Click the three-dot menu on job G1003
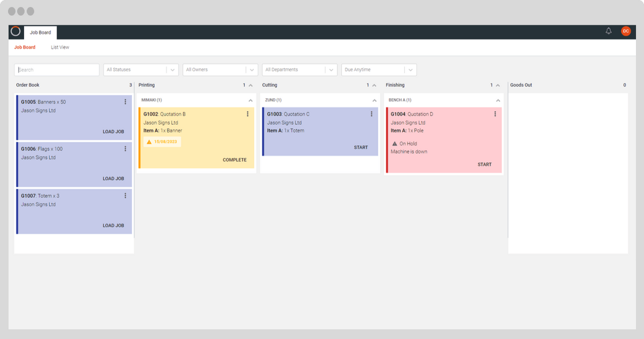644x339 pixels. [371, 113]
